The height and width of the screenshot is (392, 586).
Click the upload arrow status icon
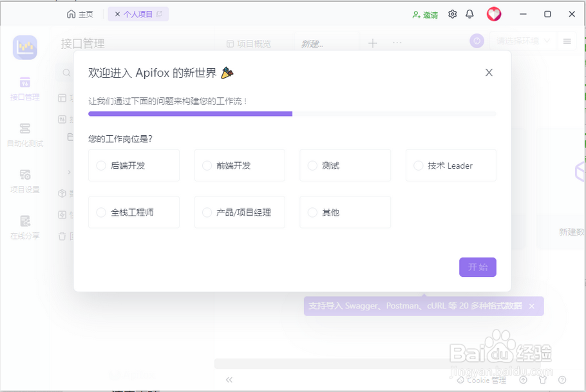tap(523, 380)
